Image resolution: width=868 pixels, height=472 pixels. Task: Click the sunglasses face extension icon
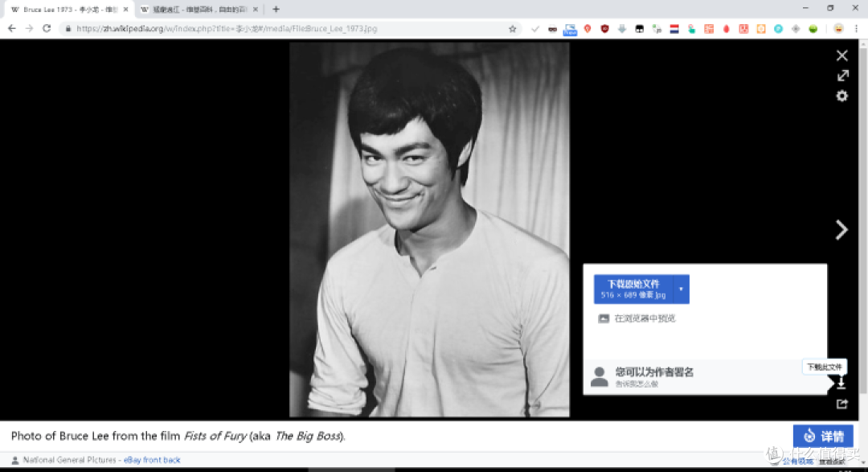552,29
